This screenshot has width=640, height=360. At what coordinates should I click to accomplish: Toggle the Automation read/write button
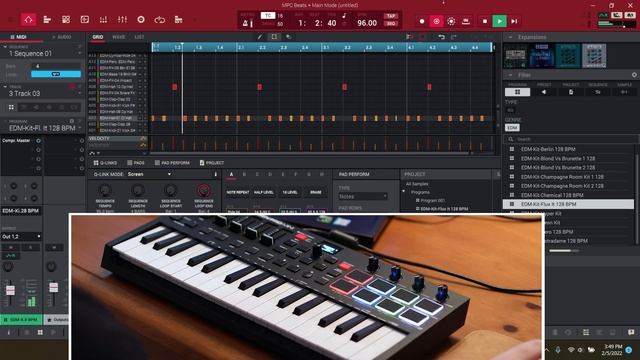click(451, 21)
